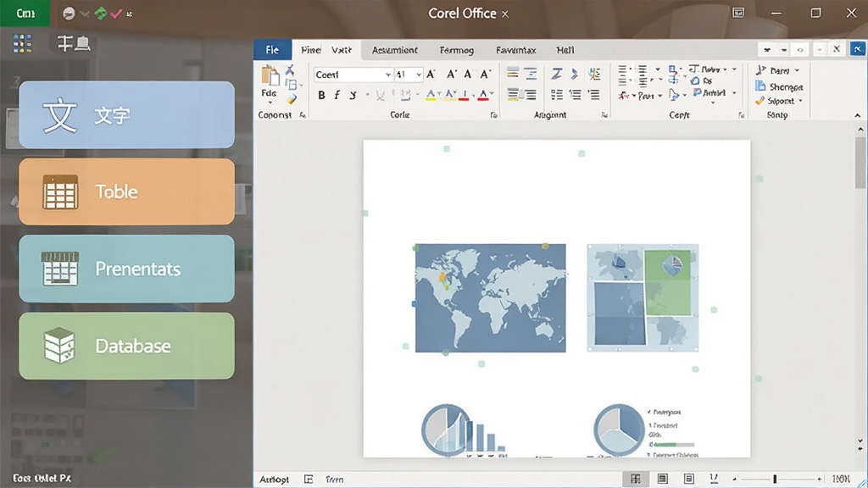Screen dimensions: 868x488
Task: Select the regional map collage image
Action: (x=643, y=297)
